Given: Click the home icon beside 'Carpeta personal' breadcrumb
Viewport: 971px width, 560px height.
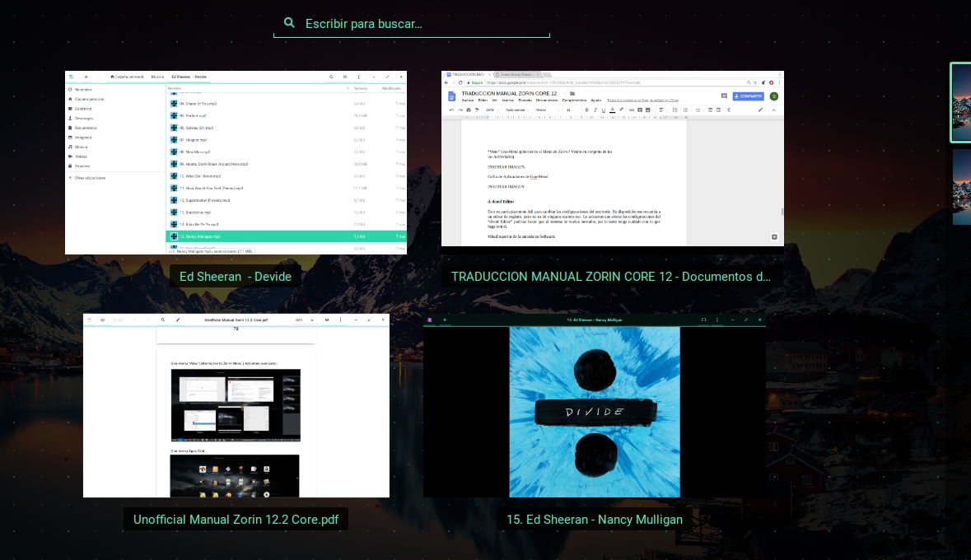Looking at the screenshot, I should [x=112, y=77].
